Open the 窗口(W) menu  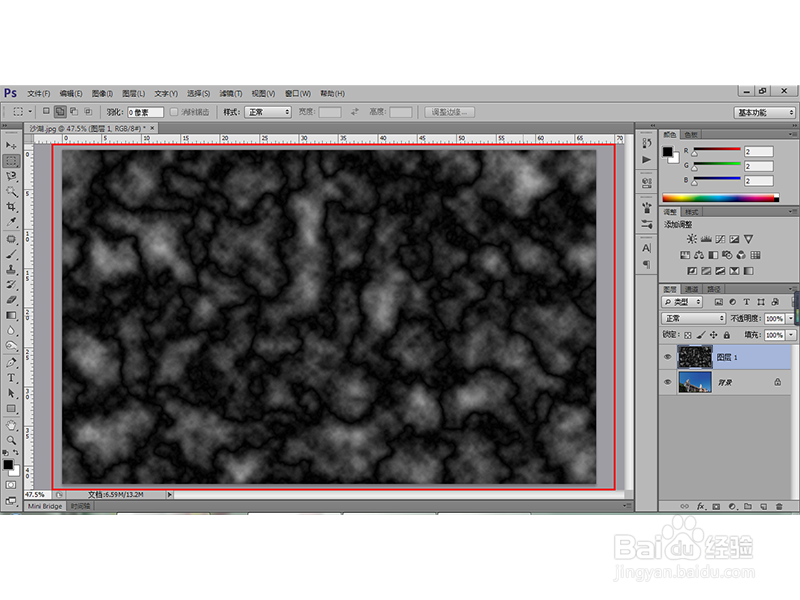pos(298,93)
